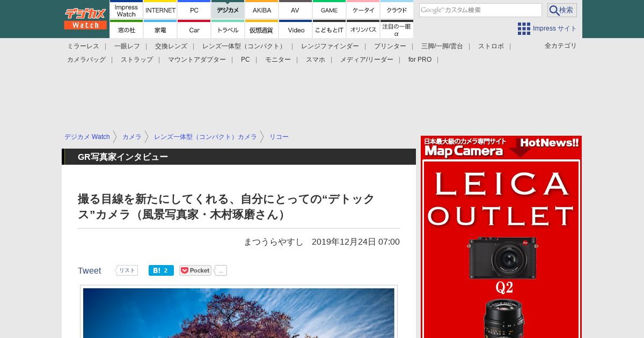The image size is (644, 338).
Task: Open the 窓の杜 tab
Action: (x=126, y=30)
